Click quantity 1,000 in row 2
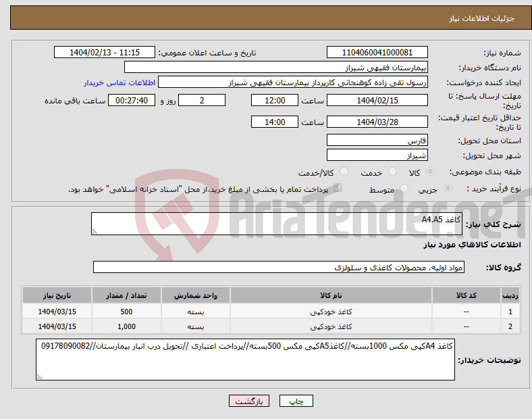This screenshot has width=532, height=419. (126, 326)
